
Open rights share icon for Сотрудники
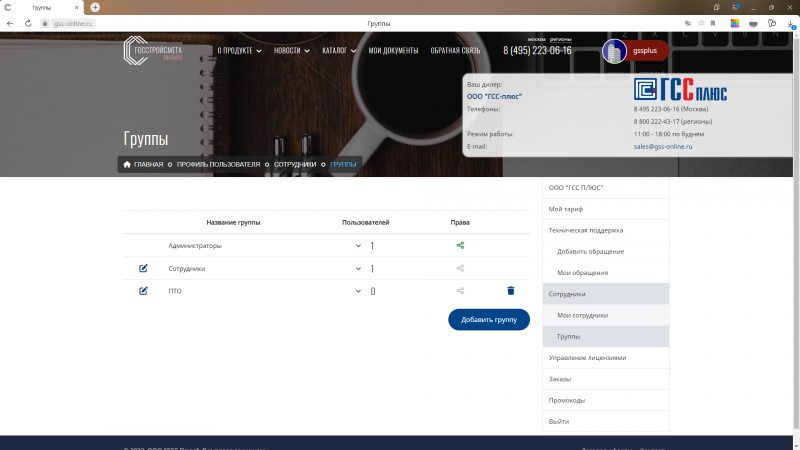[460, 268]
